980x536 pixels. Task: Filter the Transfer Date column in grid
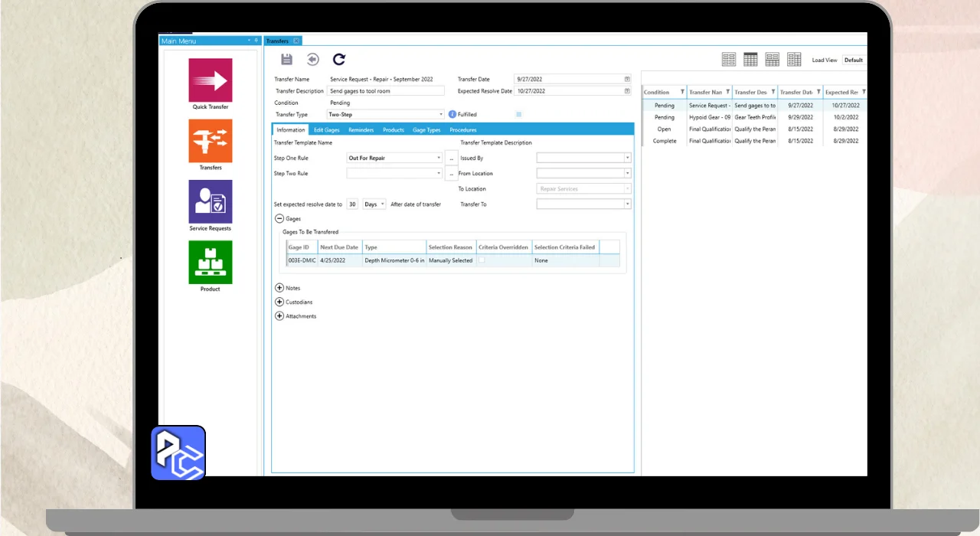point(818,92)
